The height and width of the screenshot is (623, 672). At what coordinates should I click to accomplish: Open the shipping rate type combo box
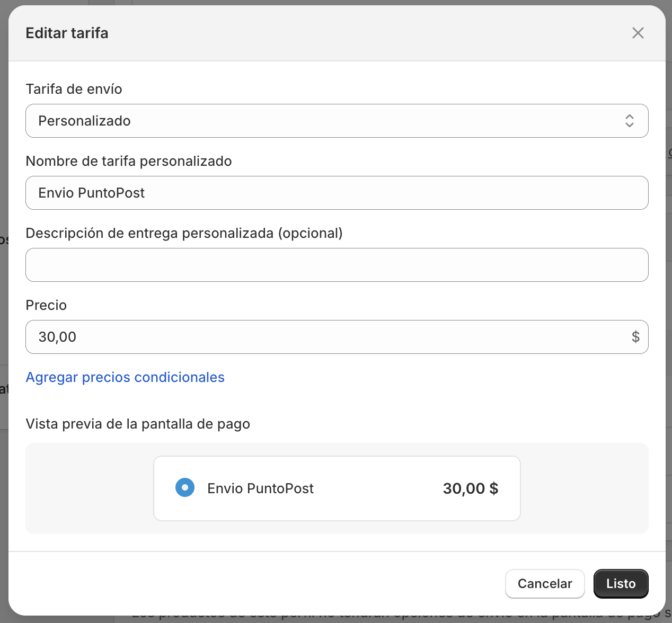[337, 121]
